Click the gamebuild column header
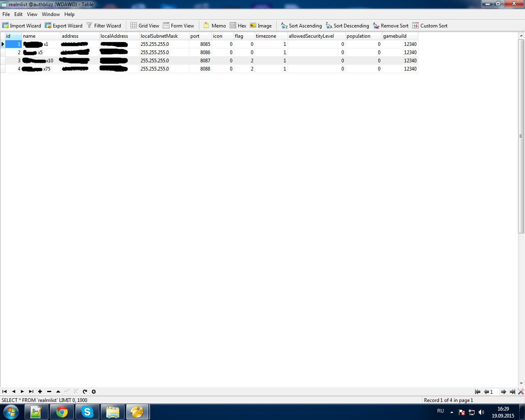525x420 pixels. (x=399, y=36)
